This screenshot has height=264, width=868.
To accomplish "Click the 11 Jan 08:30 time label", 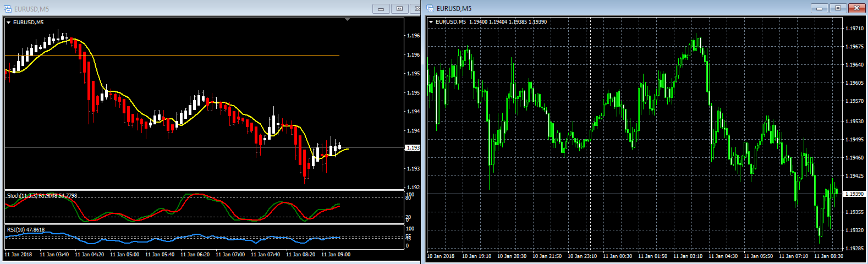I will tap(828, 256).
